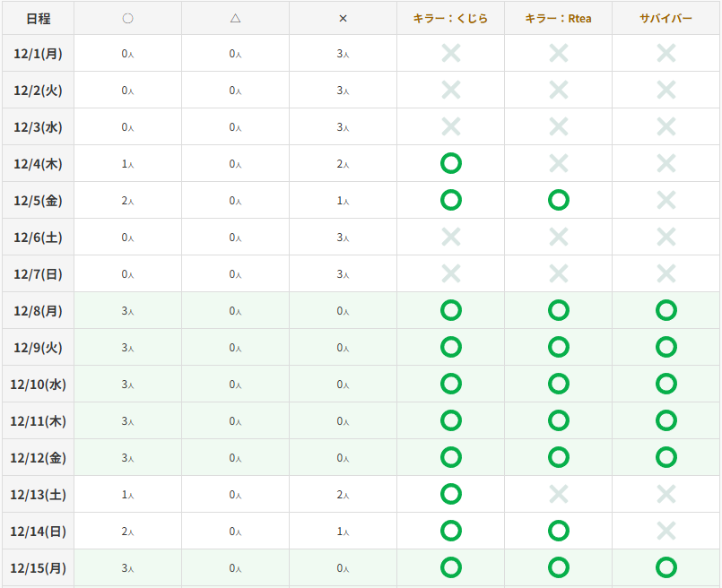
Task: Select the 12/13(土) date row header
Action: coord(39,495)
